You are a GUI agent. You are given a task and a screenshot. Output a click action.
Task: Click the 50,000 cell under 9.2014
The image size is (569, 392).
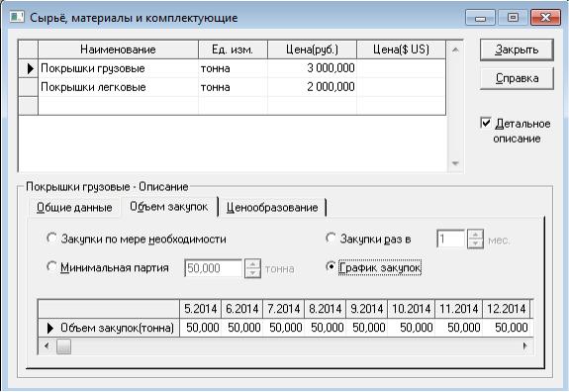(x=366, y=328)
